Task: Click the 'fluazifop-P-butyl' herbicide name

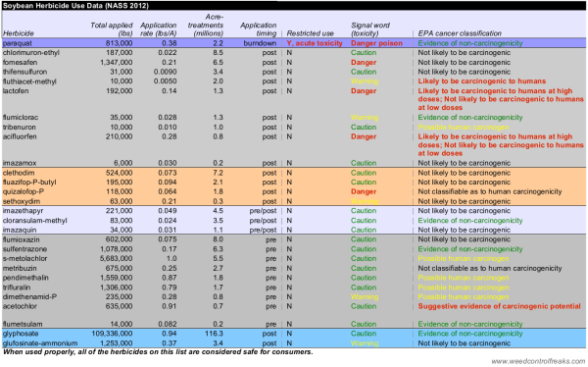Action: tap(29, 183)
